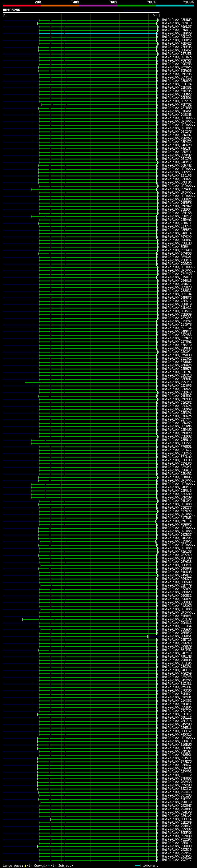Select hit label UniRef100_Q7MFM6
The height and width of the screenshot is (868, 197).
pos(176,47)
